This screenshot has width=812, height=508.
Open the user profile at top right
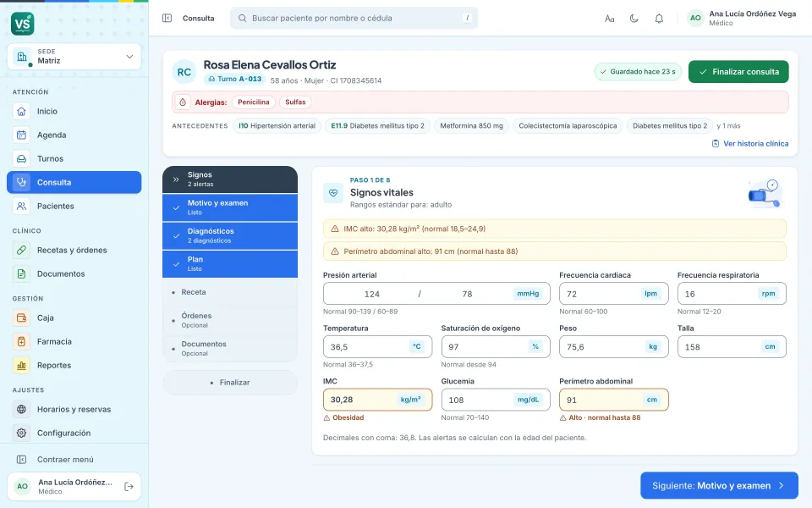pos(742,18)
